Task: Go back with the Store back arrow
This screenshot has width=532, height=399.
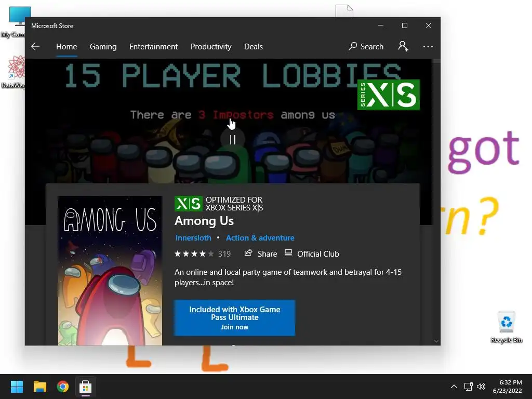Action: point(35,46)
